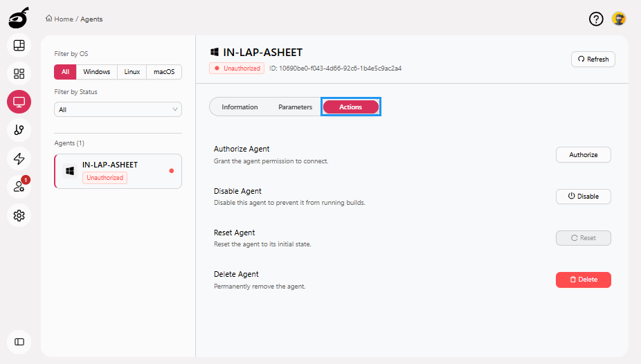The width and height of the screenshot is (641, 364).
Task: Filter agents by Windows
Action: point(96,72)
